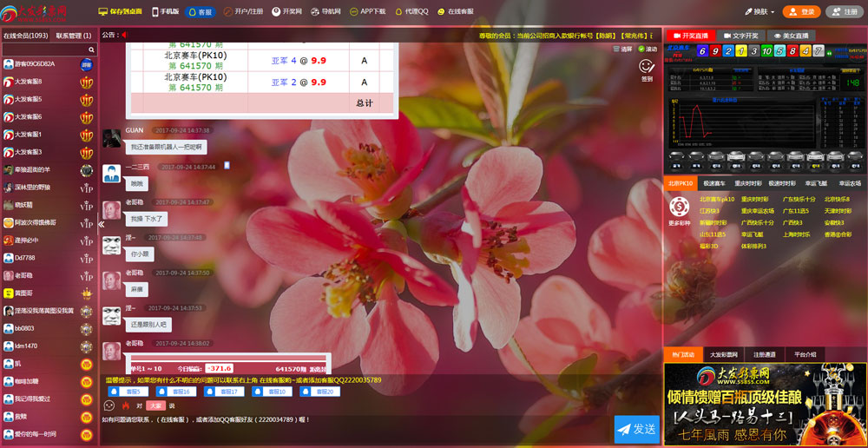Click the 公告 announcement speaker icon

click(x=124, y=36)
